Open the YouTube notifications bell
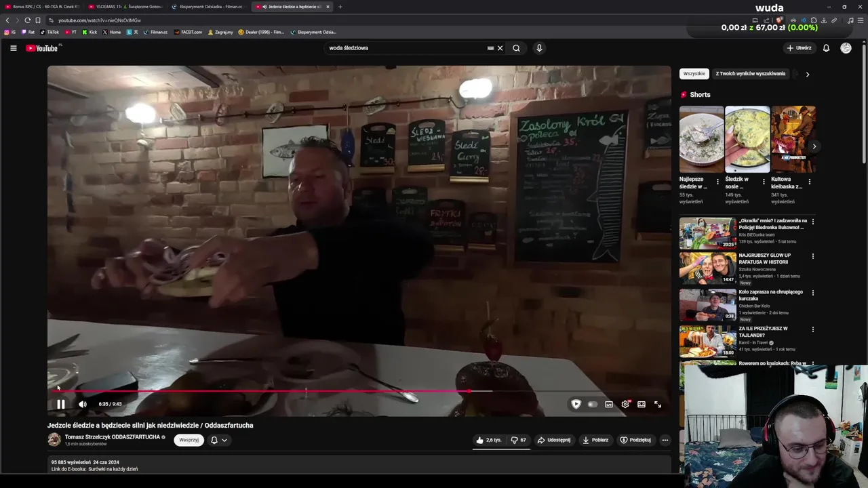868x488 pixels. tap(826, 48)
